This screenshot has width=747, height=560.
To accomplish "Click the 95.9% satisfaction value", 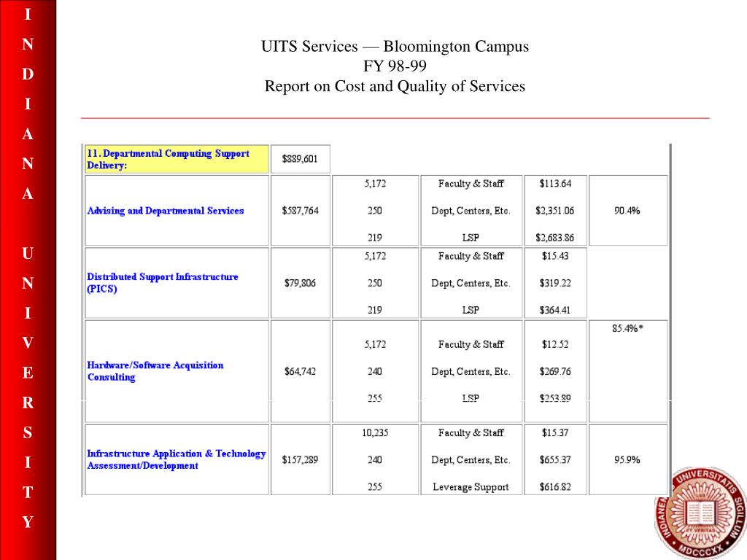I will pos(627,460).
